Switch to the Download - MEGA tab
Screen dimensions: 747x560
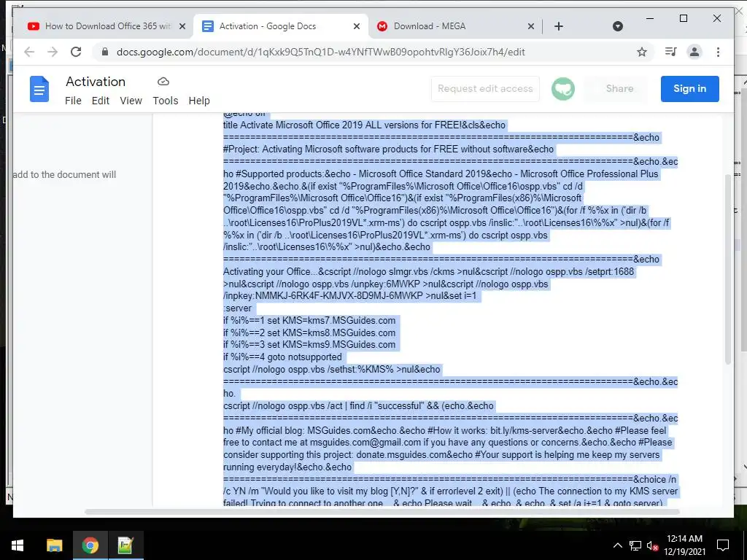(457, 26)
